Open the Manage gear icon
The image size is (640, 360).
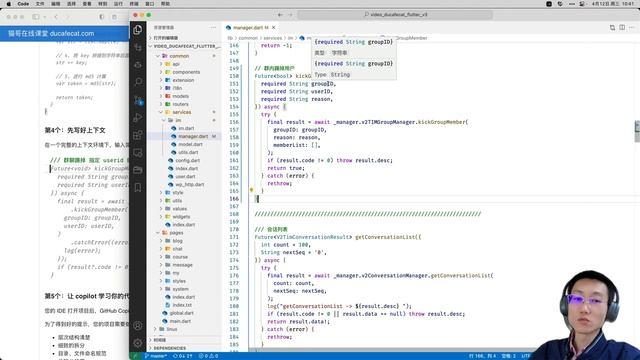pyautogui.click(x=138, y=343)
